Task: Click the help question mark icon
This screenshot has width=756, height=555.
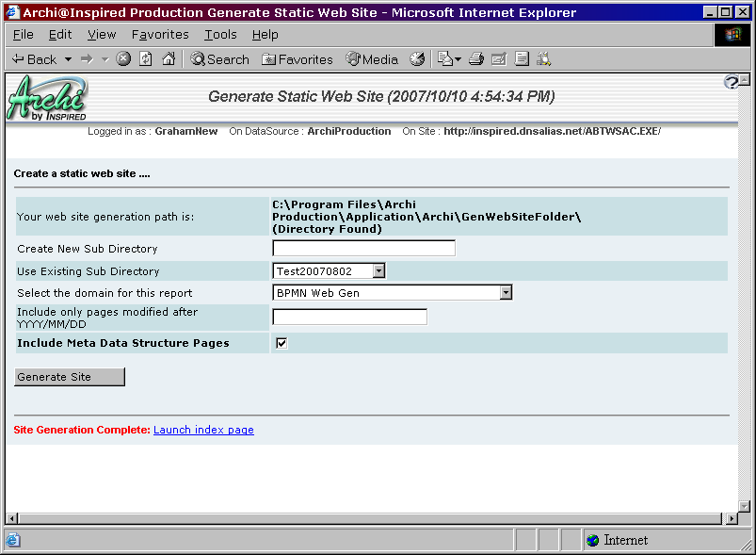Action: click(x=732, y=83)
